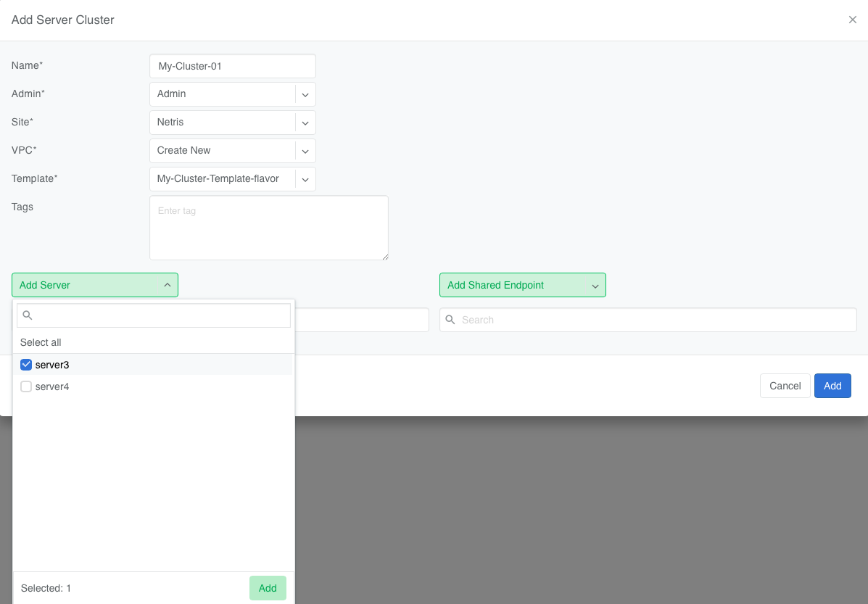
Task: Click the blue Add button to create cluster
Action: click(x=832, y=386)
